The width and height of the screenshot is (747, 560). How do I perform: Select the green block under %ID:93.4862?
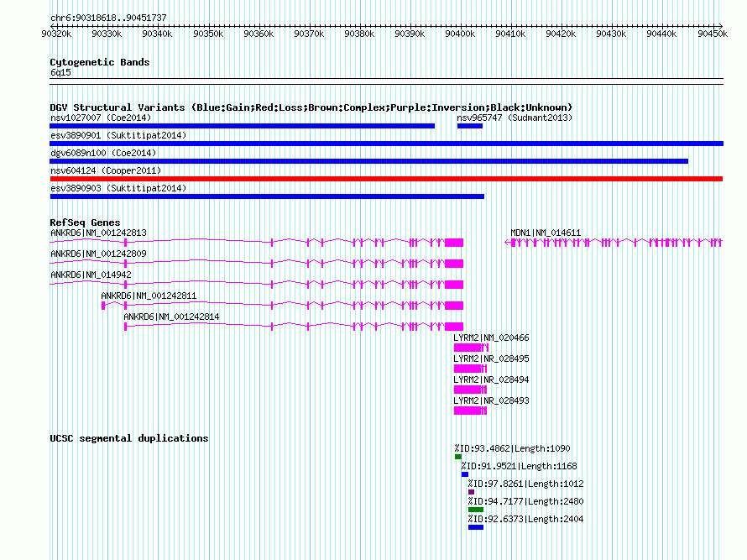(458, 457)
